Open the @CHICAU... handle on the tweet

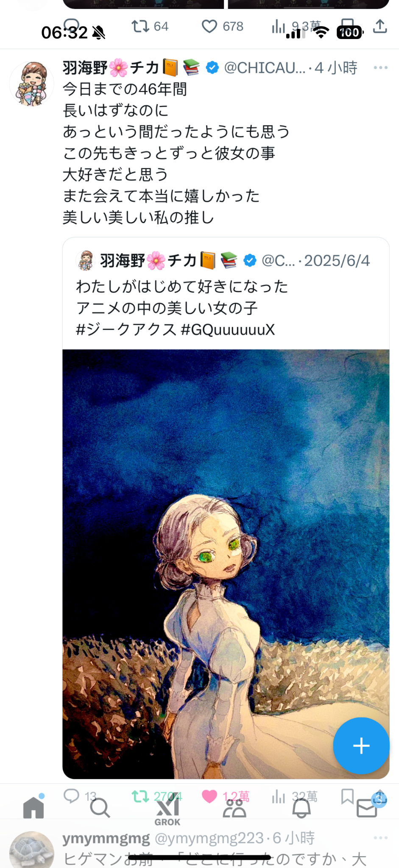click(265, 68)
